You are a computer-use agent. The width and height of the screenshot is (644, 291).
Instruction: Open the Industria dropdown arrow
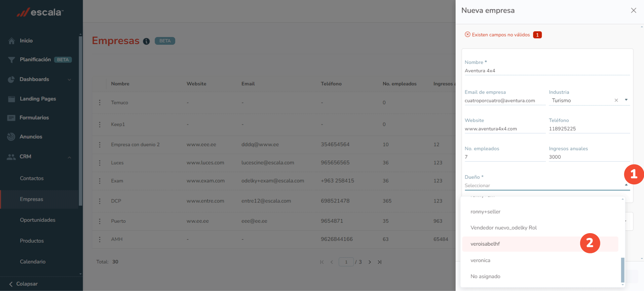click(626, 100)
